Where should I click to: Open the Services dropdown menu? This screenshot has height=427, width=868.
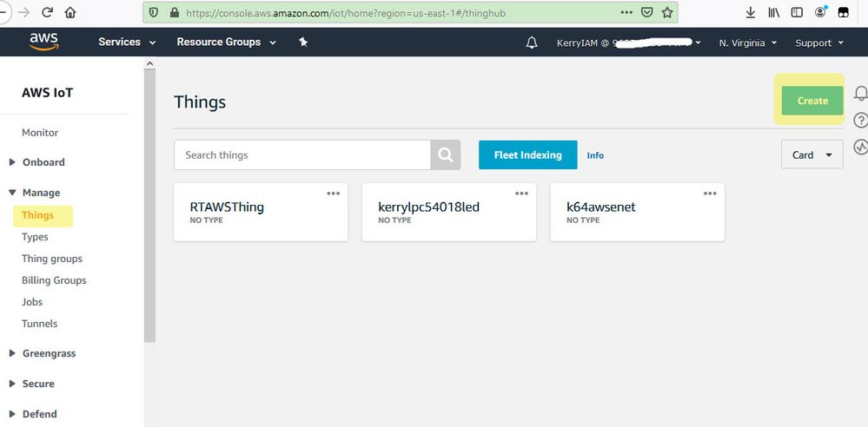pyautogui.click(x=127, y=43)
